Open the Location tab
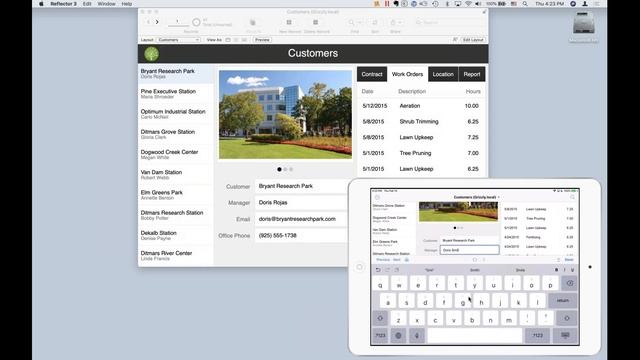Image resolution: width=640 pixels, height=360 pixels. point(443,74)
